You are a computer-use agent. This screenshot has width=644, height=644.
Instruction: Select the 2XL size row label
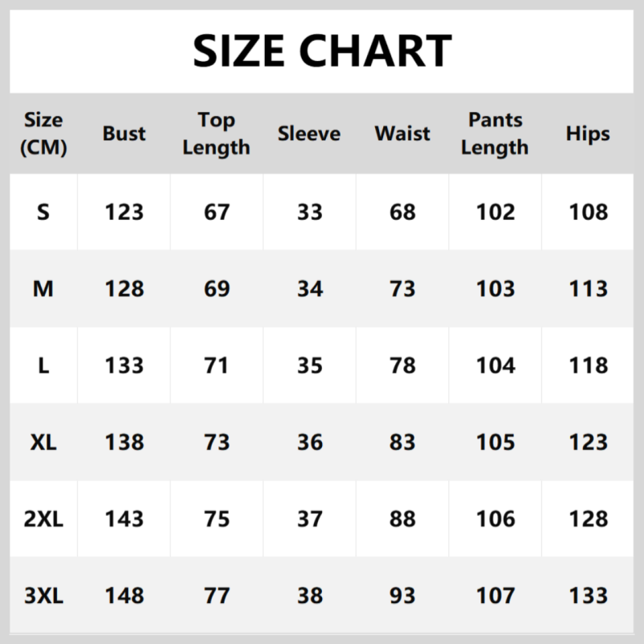43,519
